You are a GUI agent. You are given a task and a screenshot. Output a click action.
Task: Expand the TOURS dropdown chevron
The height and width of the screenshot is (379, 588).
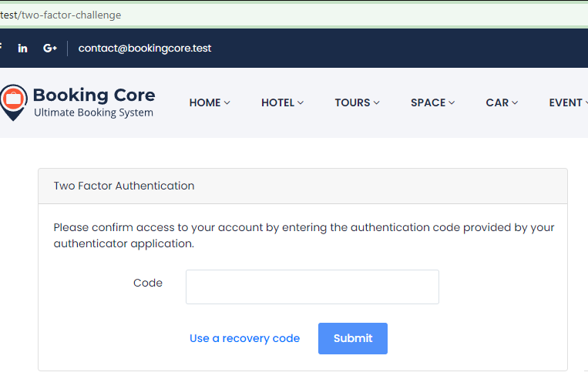[377, 103]
